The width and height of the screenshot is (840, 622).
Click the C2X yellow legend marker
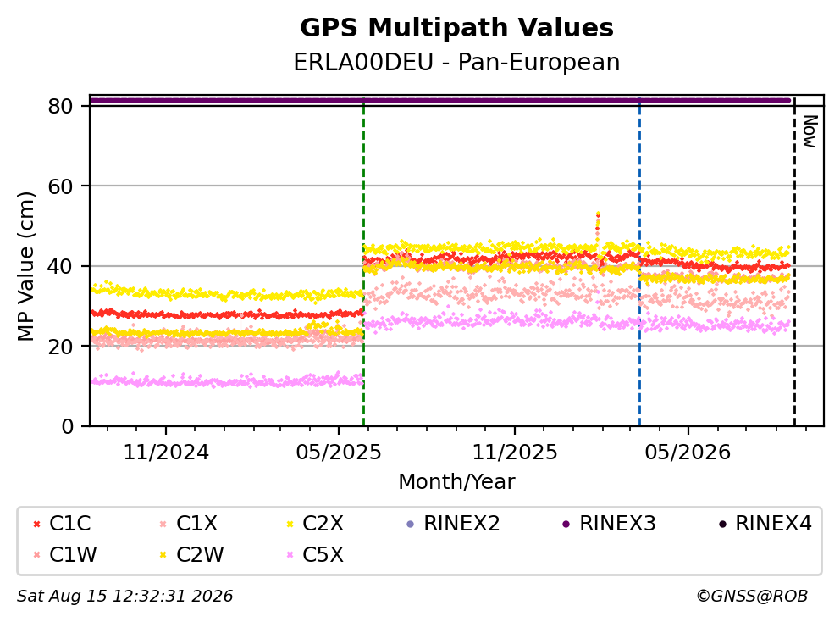point(290,524)
